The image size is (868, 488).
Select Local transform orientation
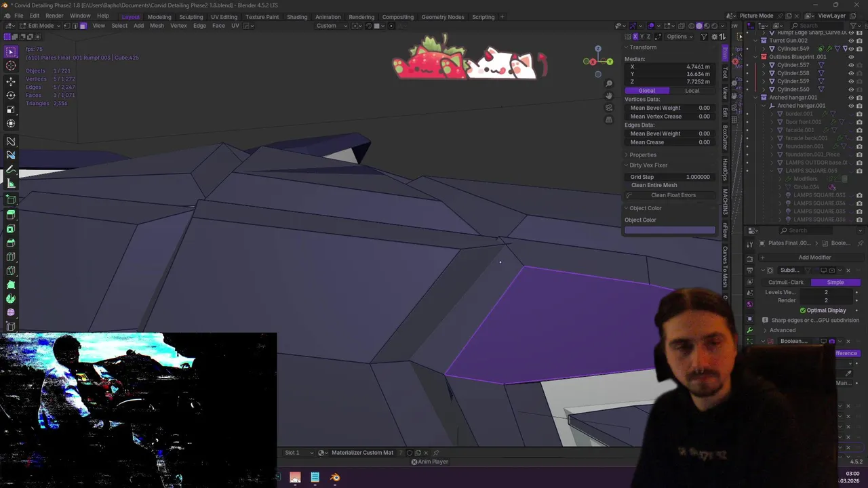point(692,91)
